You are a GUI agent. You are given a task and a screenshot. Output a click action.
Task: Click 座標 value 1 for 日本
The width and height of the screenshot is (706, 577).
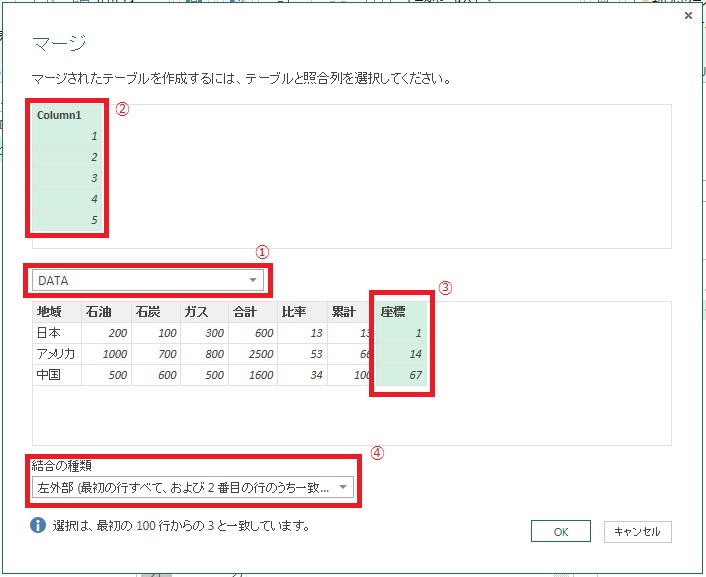(x=402, y=333)
